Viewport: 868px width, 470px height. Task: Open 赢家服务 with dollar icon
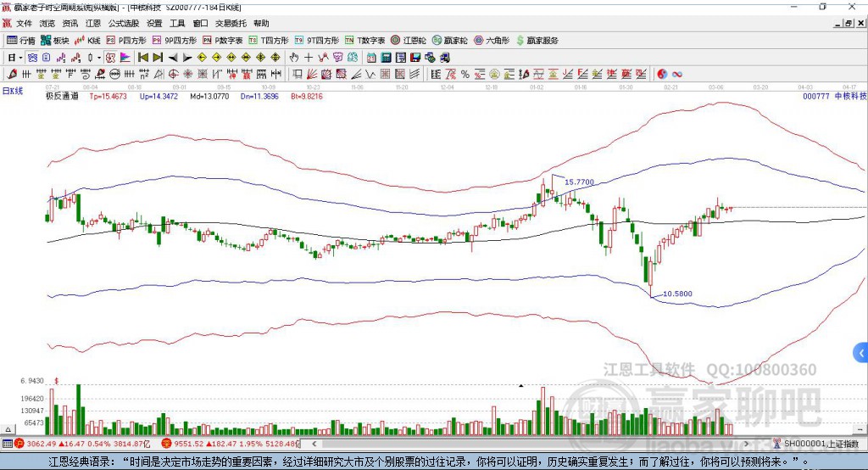point(537,41)
